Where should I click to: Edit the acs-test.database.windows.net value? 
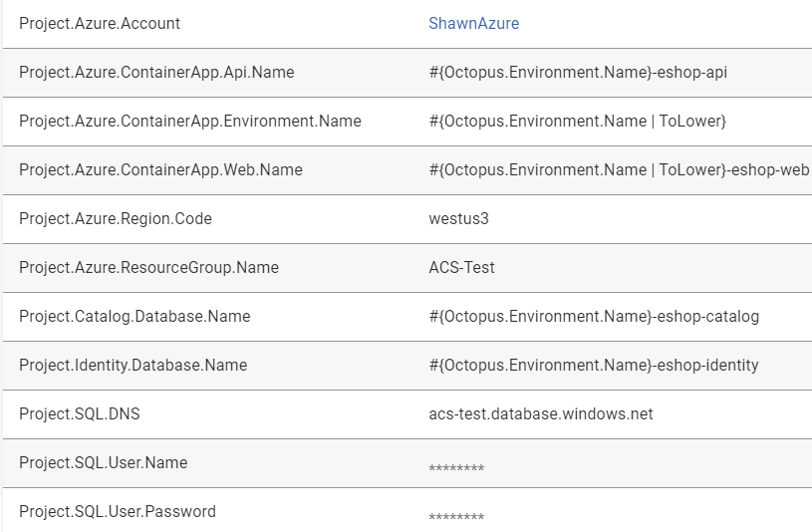point(541,413)
